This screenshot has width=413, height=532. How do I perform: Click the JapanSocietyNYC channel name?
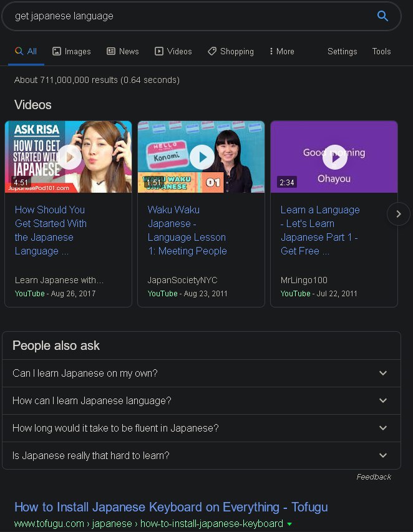(183, 280)
